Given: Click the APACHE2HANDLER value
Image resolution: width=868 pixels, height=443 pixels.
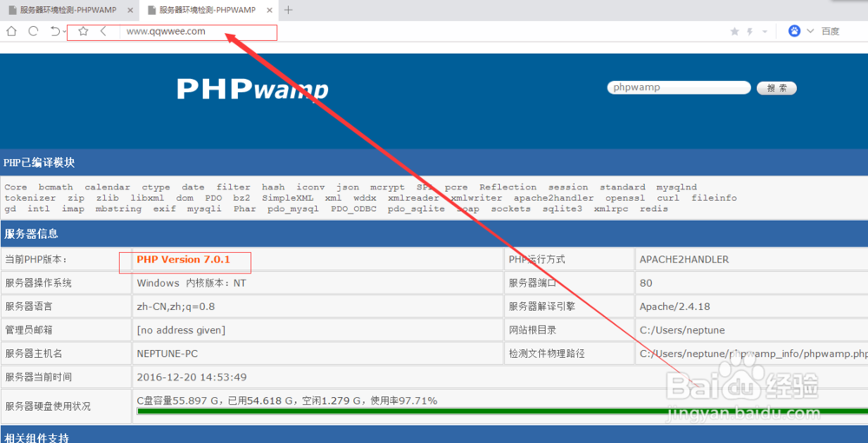Looking at the screenshot, I should click(684, 260).
